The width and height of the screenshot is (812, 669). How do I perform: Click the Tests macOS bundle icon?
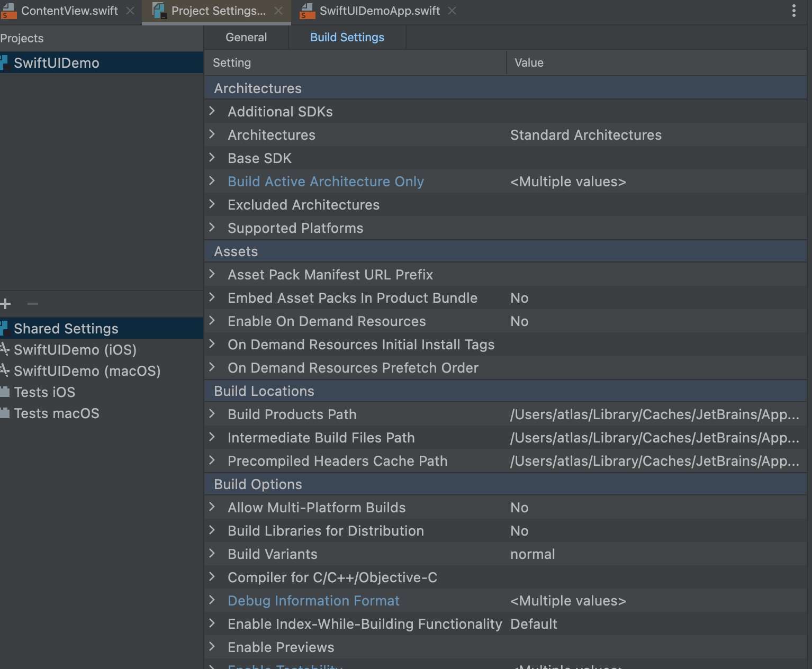pos(4,413)
